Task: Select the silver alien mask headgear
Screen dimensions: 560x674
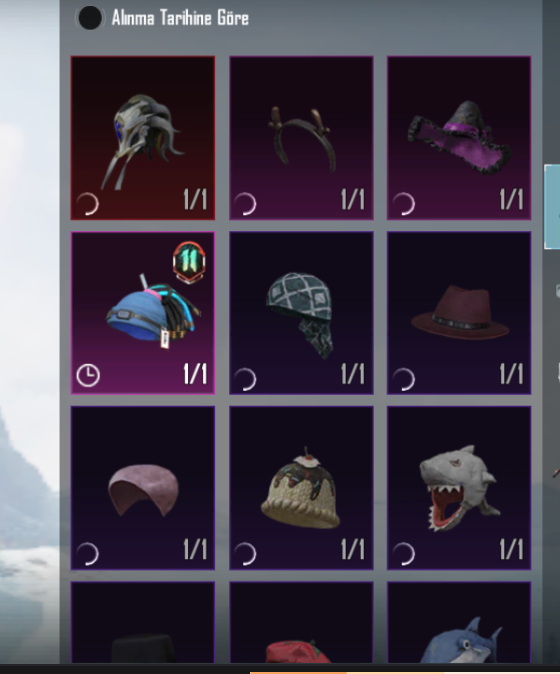Action: click(143, 138)
